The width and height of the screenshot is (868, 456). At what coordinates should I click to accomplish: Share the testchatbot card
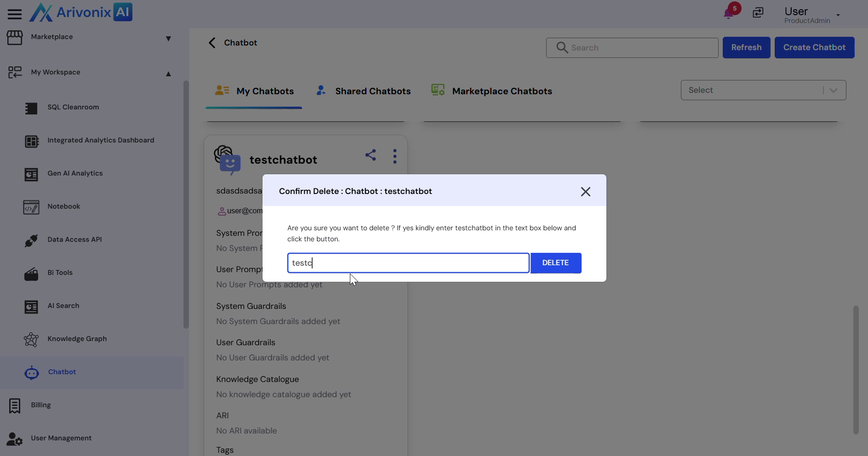tap(371, 155)
